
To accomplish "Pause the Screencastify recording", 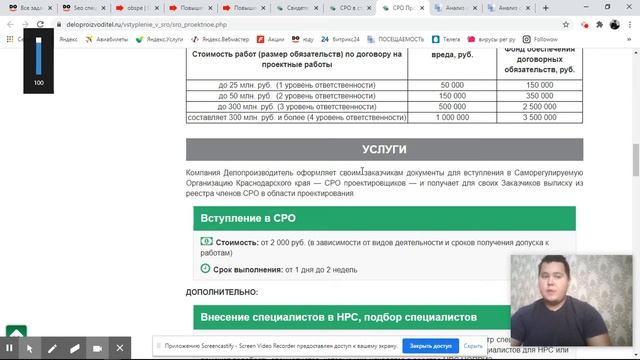I will tap(9, 348).
